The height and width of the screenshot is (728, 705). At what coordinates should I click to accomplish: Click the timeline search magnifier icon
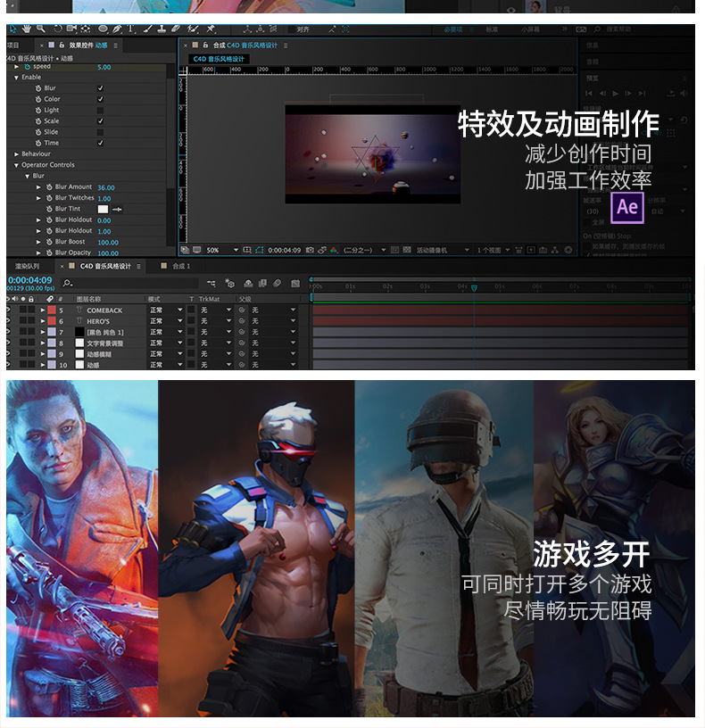coord(67,283)
